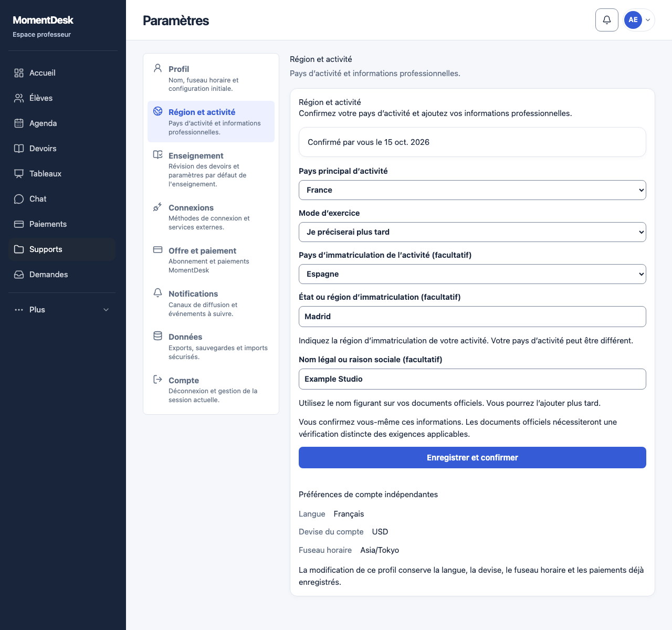672x630 pixels.
Task: Open the Demandes sidebar page
Action: click(62, 275)
